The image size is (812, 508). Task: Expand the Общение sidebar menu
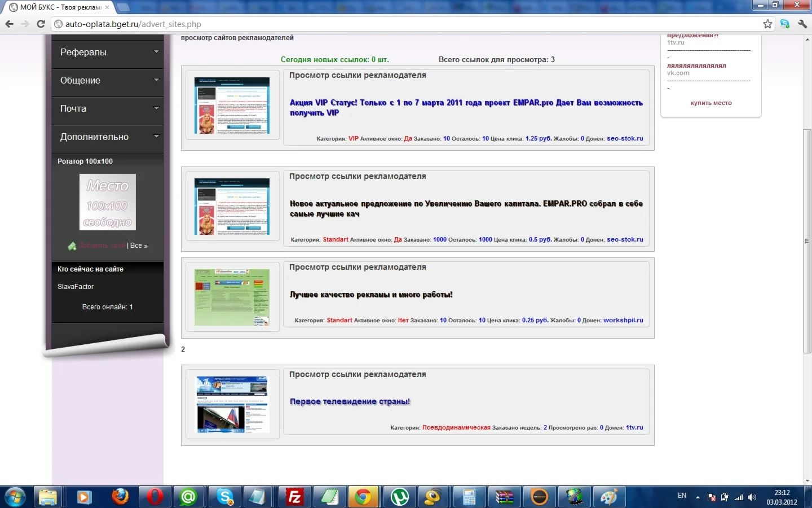107,80
